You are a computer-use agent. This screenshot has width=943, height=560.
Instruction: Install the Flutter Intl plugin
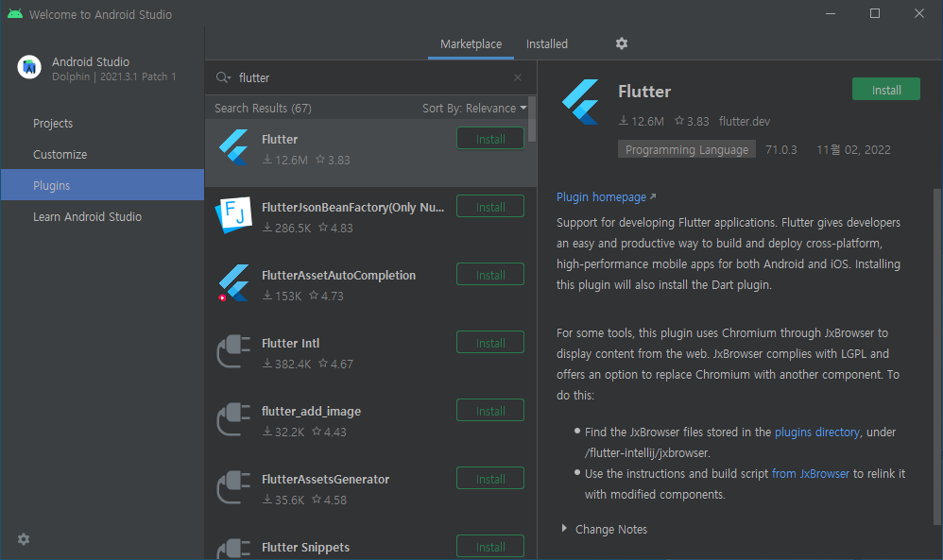tap(490, 343)
